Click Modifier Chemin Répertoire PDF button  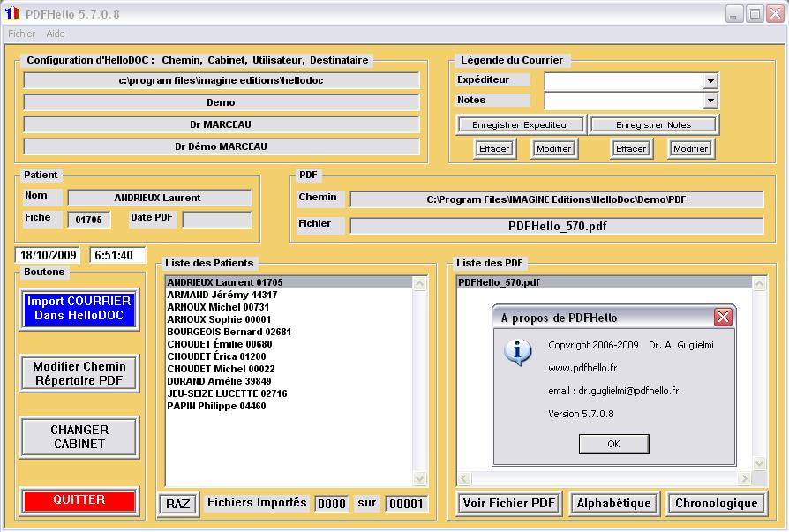[79, 374]
